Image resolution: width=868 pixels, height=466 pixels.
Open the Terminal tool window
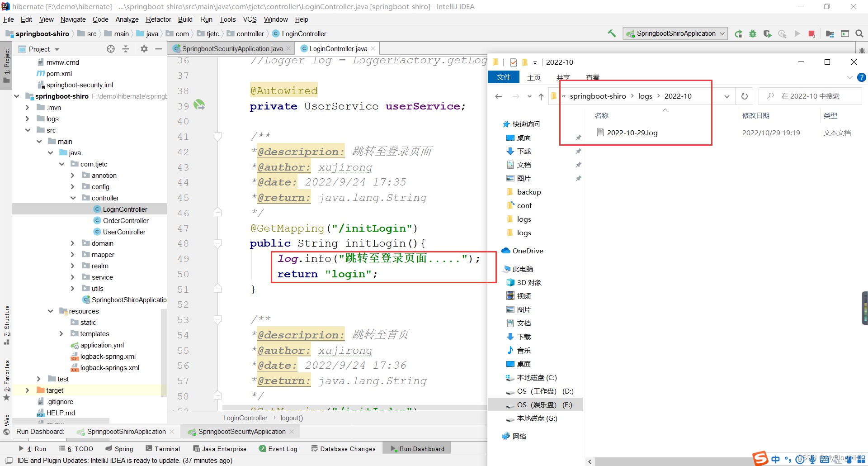[x=163, y=449]
